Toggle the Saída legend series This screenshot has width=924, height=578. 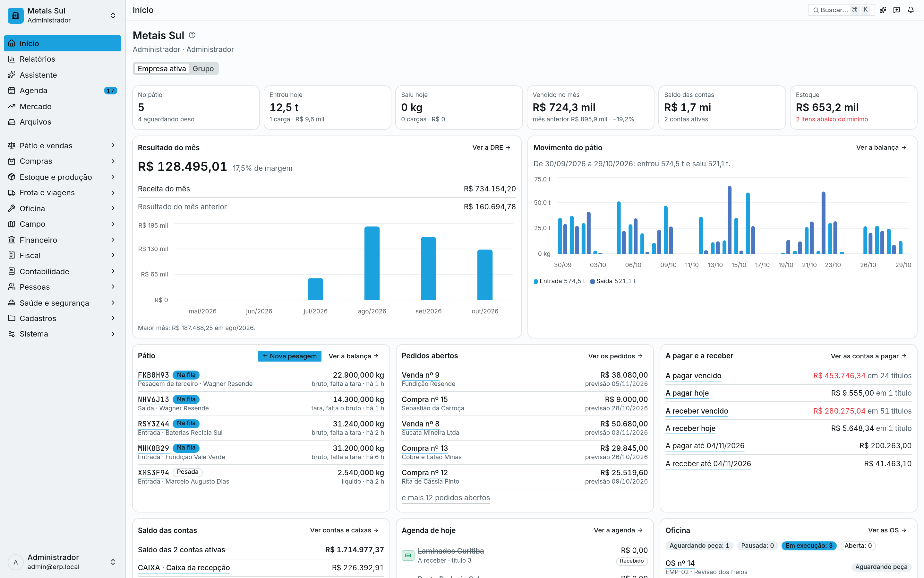click(x=613, y=281)
